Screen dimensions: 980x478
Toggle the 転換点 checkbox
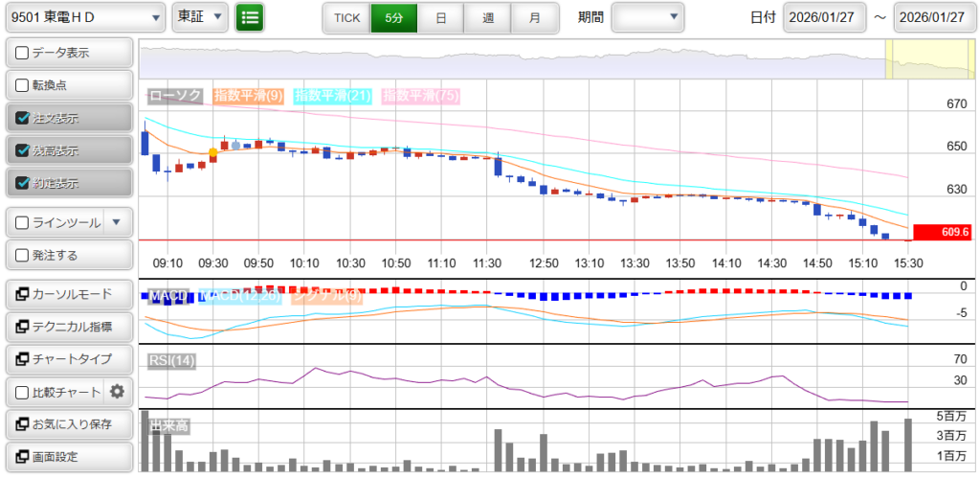pos(23,85)
